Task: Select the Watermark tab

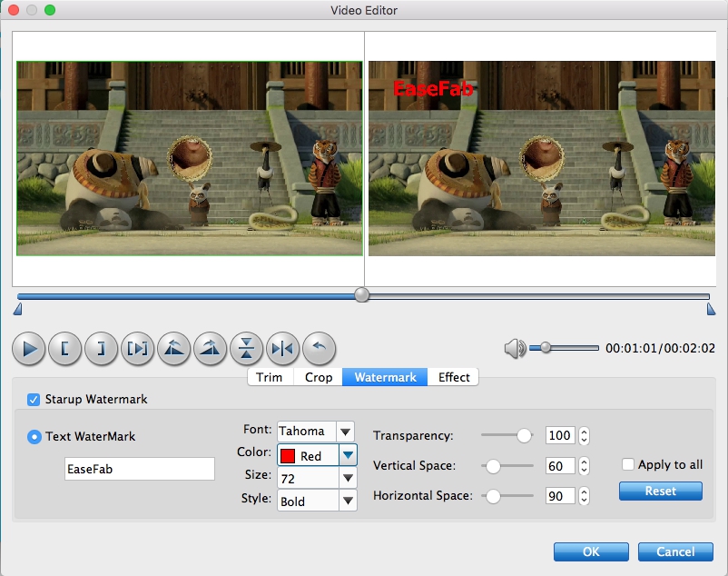Action: (386, 377)
